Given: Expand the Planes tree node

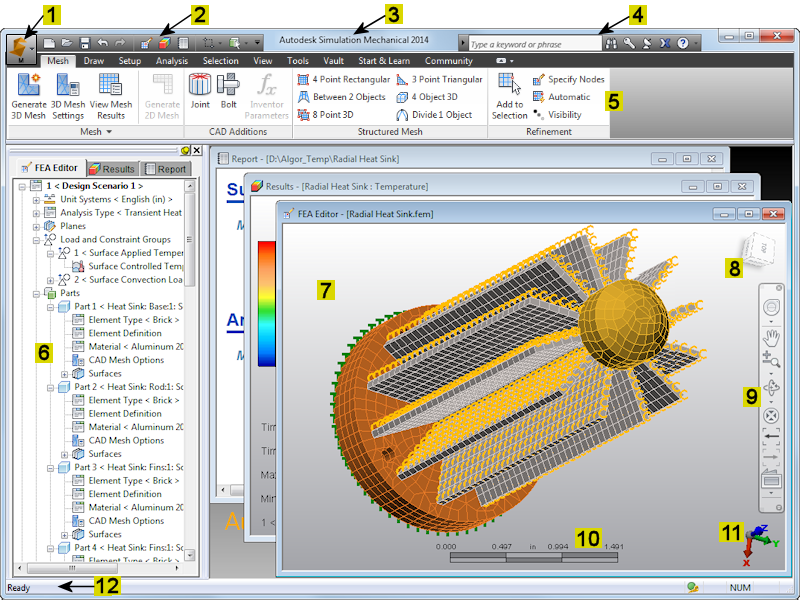Looking at the screenshot, I should click(x=36, y=227).
